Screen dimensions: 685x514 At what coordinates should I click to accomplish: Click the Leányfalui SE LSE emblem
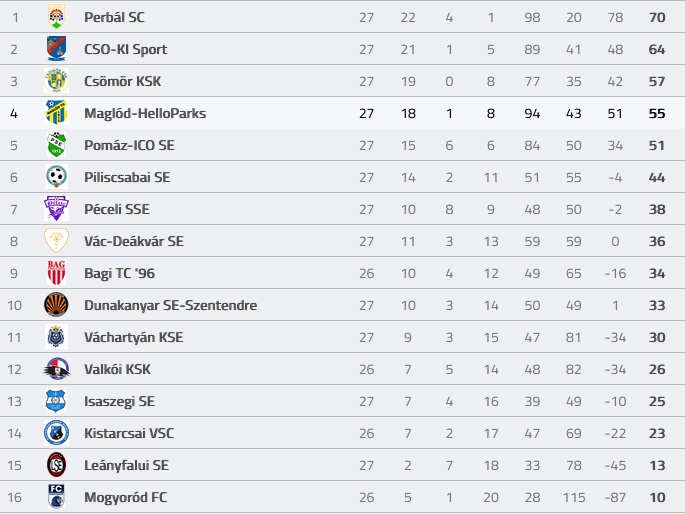(x=56, y=464)
